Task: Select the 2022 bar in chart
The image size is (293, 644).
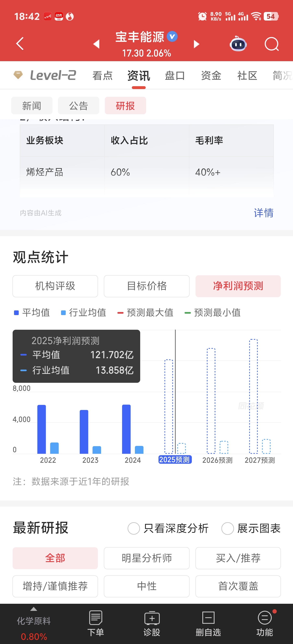Action: [42, 429]
